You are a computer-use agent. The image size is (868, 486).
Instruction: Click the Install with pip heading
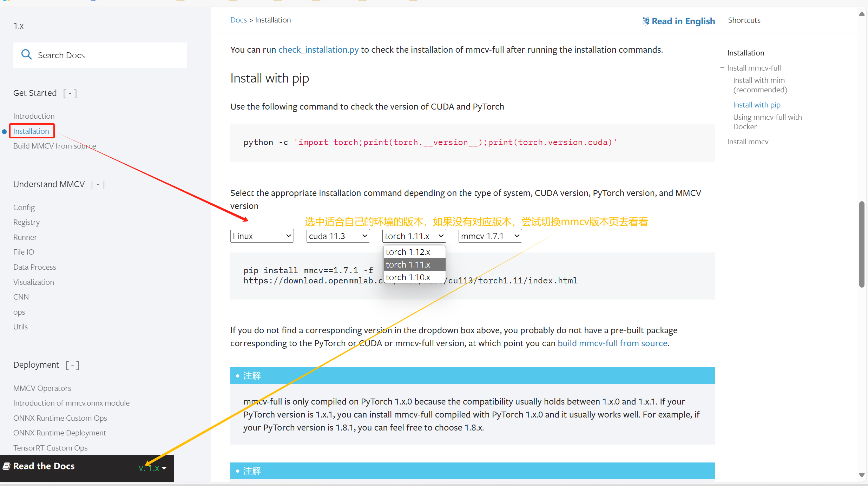tap(270, 78)
